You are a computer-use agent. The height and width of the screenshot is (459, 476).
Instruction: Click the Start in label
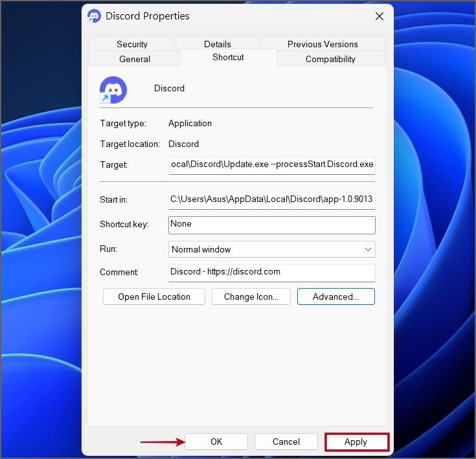pyautogui.click(x=113, y=199)
